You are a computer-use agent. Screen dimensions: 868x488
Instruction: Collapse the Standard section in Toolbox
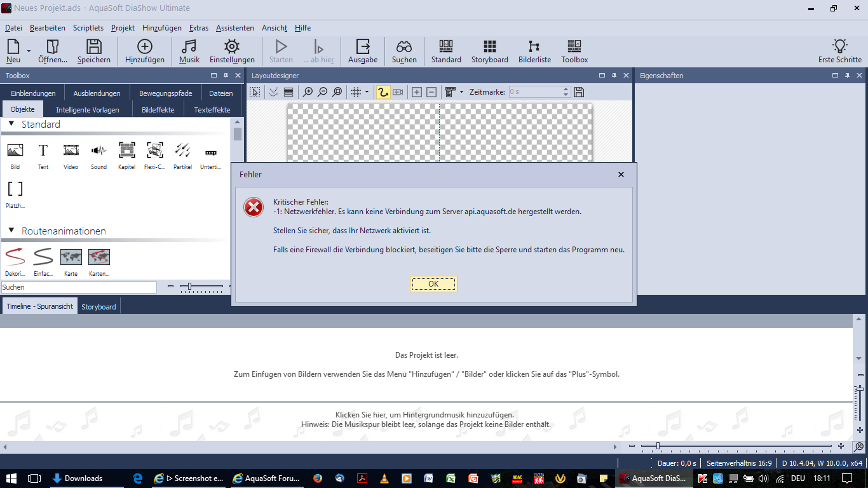click(11, 125)
